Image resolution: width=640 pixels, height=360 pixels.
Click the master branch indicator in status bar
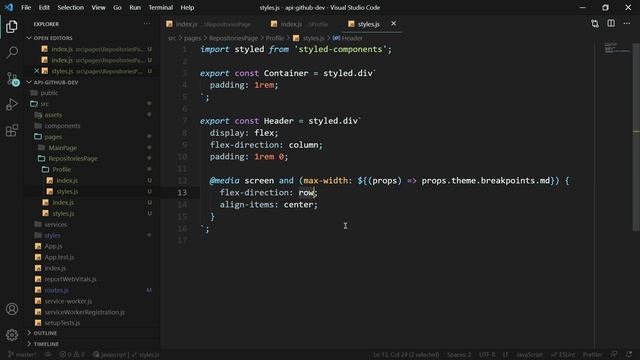[22, 355]
